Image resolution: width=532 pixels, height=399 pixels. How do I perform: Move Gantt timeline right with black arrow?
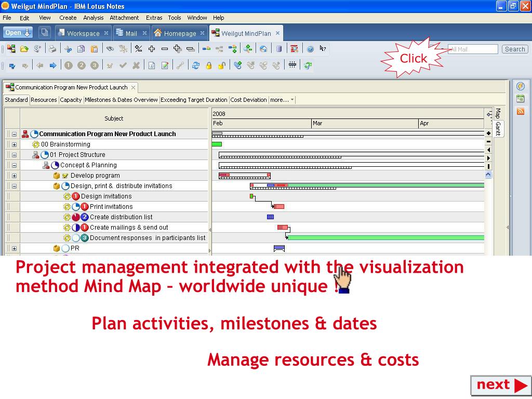[x=488, y=158]
